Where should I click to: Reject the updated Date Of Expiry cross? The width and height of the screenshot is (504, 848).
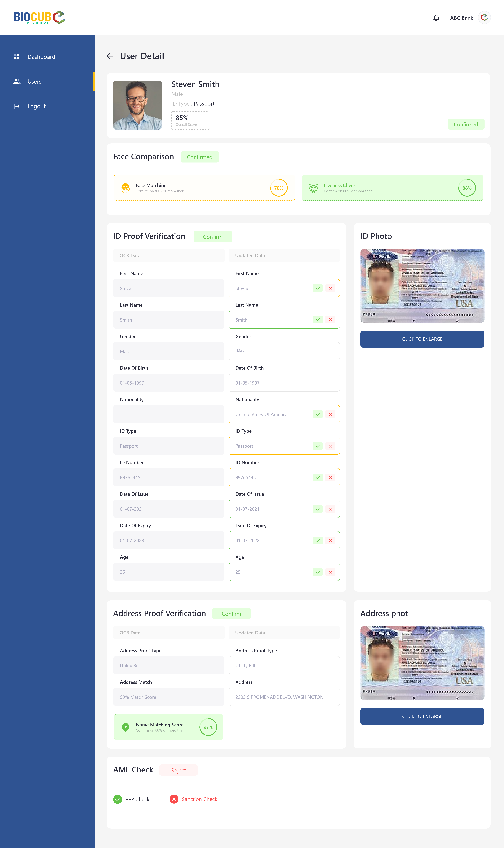click(330, 540)
